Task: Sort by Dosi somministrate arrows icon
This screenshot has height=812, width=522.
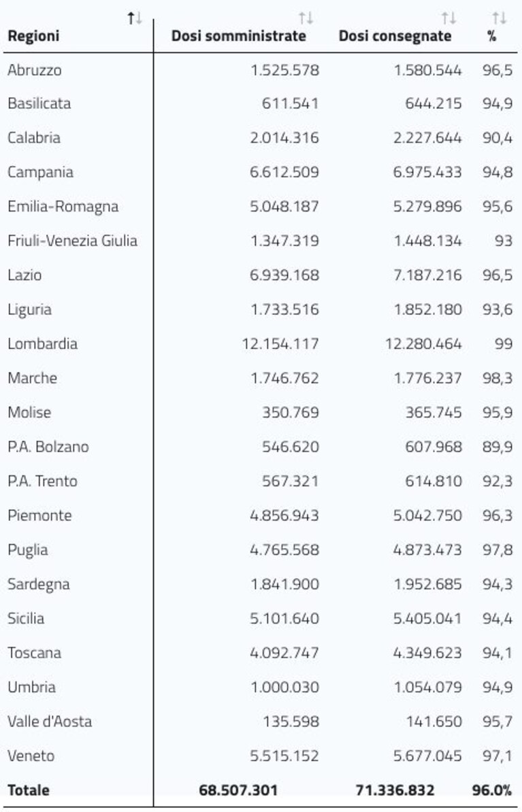Action: tap(306, 18)
